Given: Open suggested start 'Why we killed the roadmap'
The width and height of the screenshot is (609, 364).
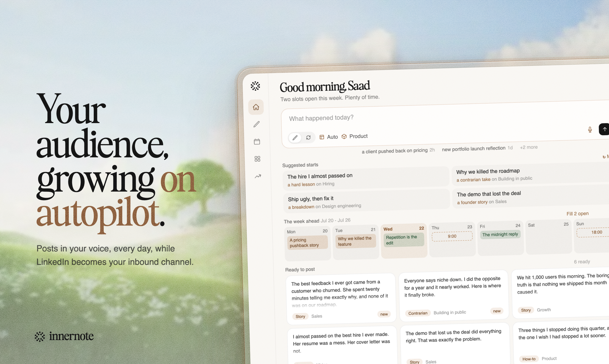Looking at the screenshot, I should coord(530,174).
